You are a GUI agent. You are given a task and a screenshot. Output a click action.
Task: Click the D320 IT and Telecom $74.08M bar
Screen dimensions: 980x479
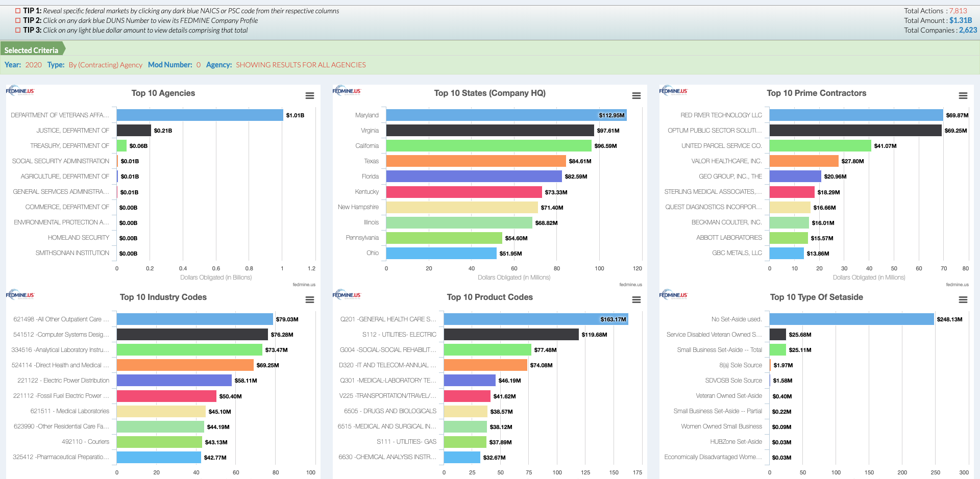pos(485,365)
